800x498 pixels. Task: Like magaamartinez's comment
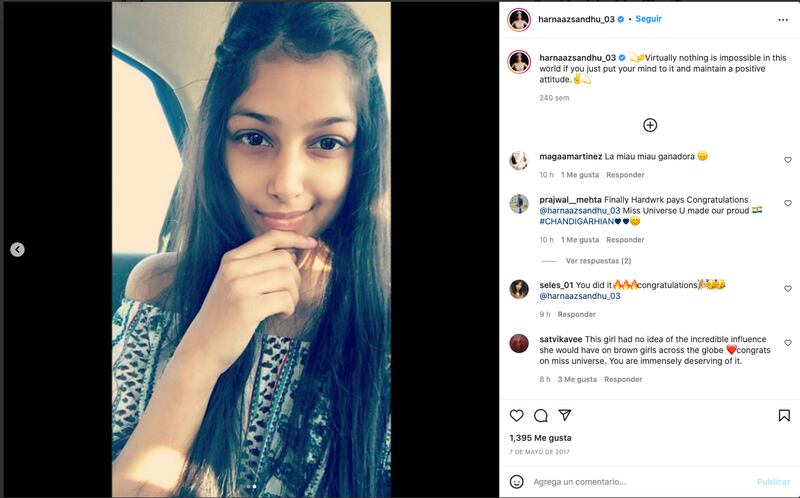[x=788, y=160]
